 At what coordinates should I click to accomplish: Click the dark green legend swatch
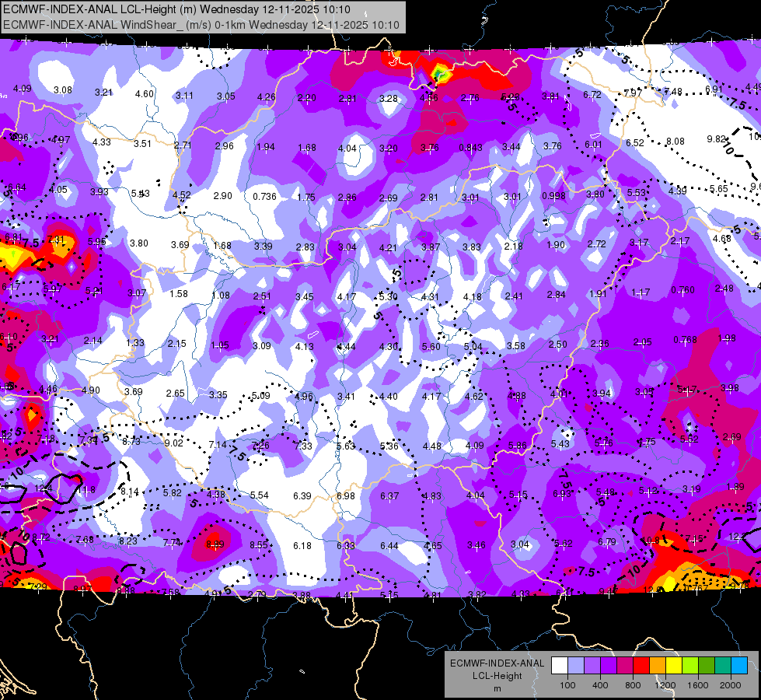point(706,666)
